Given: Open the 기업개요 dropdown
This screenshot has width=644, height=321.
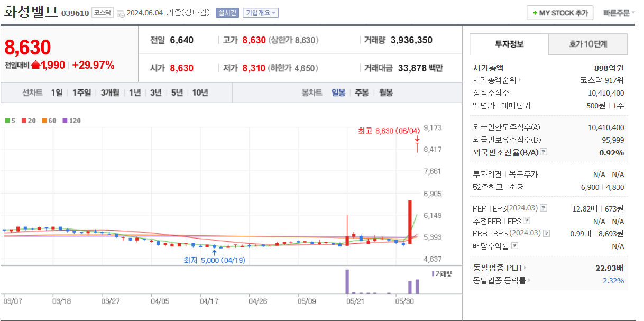Looking at the screenshot, I should click(x=261, y=13).
